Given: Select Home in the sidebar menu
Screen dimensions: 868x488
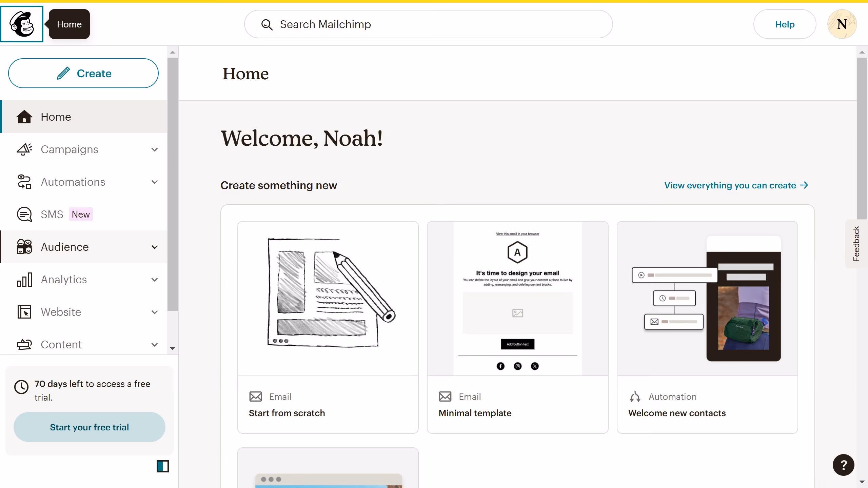Looking at the screenshot, I should click(x=83, y=117).
